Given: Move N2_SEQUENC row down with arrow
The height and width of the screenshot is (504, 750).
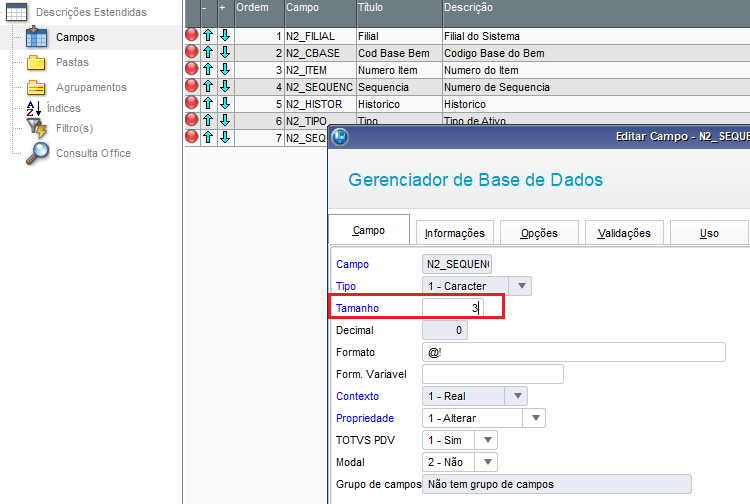Looking at the screenshot, I should coord(225,86).
